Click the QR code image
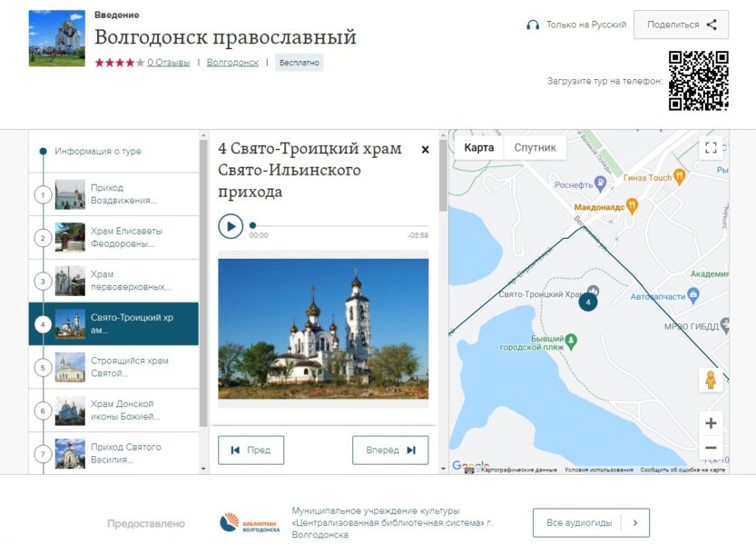Image resolution: width=756 pixels, height=545 pixels. 698,80
